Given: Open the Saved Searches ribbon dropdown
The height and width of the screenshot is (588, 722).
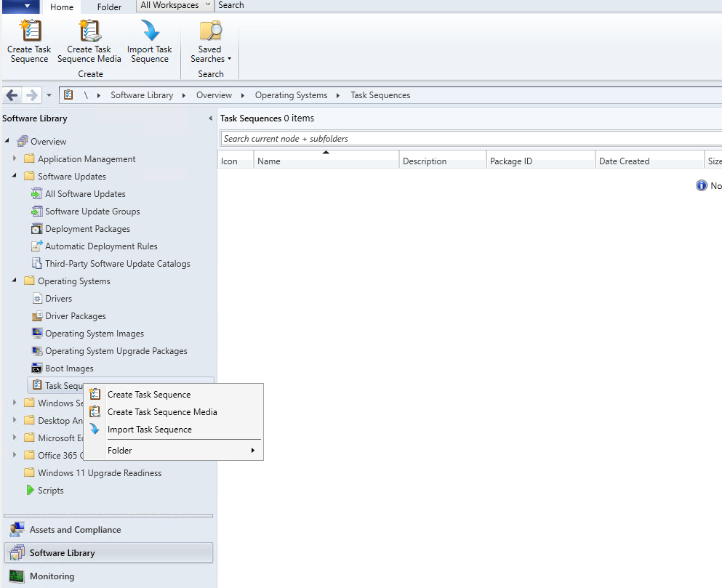Looking at the screenshot, I should point(210,43).
